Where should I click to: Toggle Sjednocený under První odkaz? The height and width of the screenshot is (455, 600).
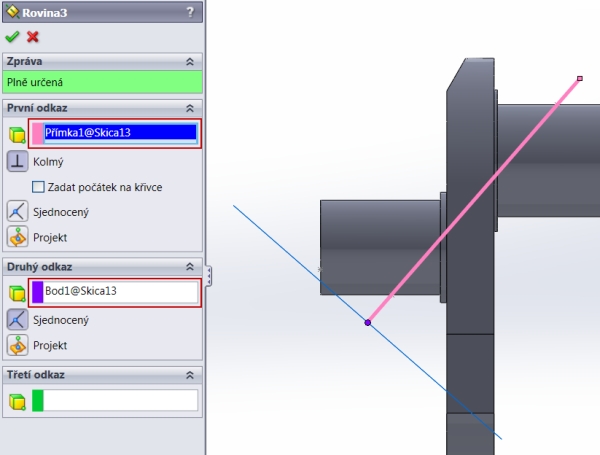(17, 211)
